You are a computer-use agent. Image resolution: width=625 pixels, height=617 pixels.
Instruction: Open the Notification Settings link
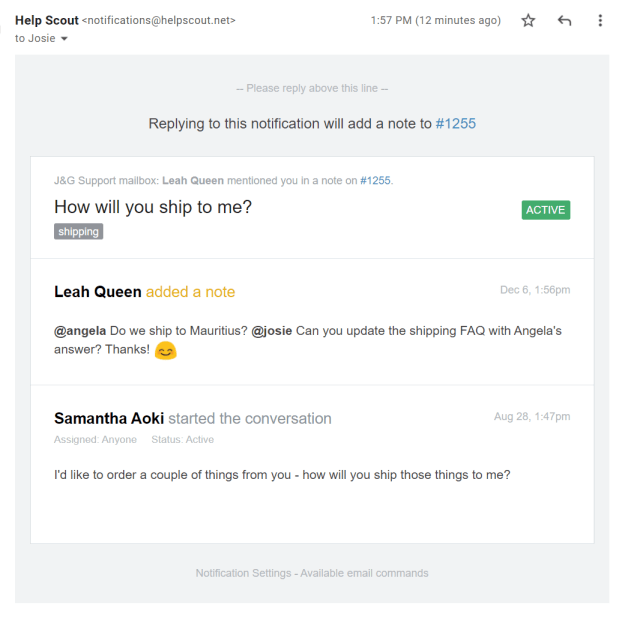point(243,573)
